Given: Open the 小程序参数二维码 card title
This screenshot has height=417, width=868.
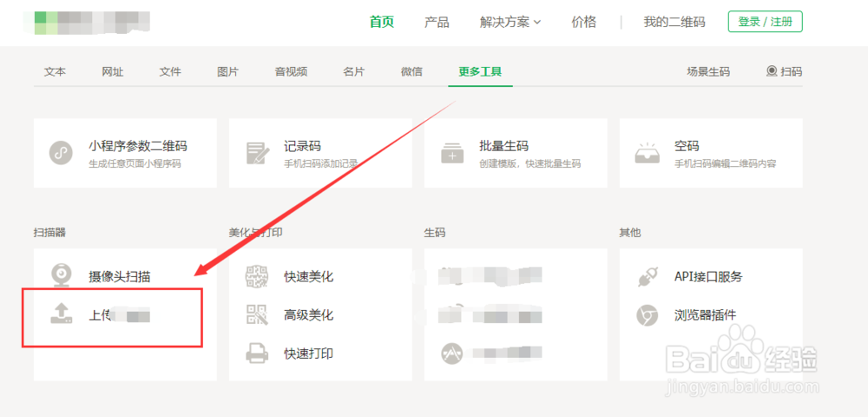Looking at the screenshot, I should click(x=138, y=146).
